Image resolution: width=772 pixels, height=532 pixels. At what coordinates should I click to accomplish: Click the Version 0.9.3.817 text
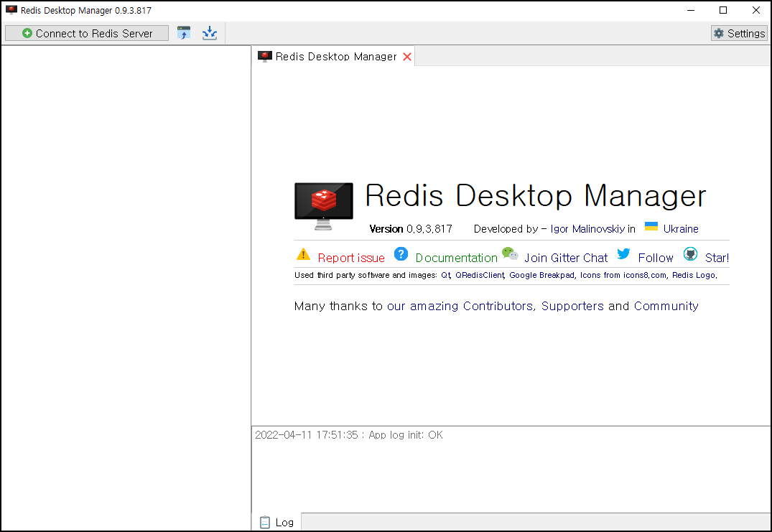(411, 229)
